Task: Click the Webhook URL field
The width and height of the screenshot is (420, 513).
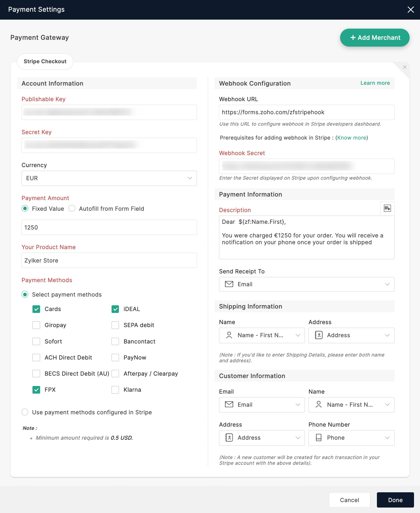Action: 307,112
